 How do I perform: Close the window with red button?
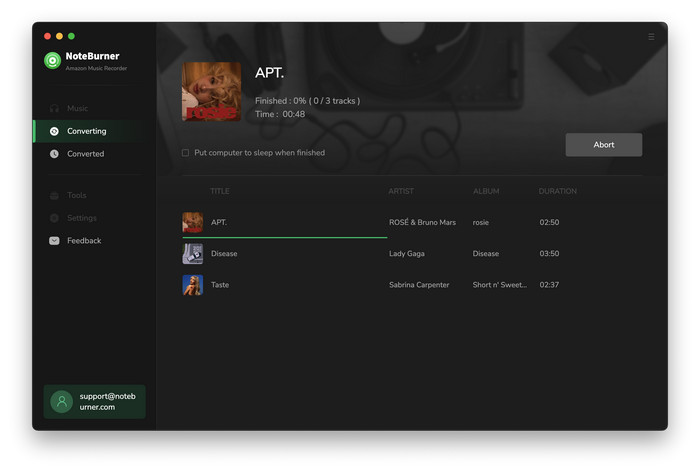pos(47,36)
